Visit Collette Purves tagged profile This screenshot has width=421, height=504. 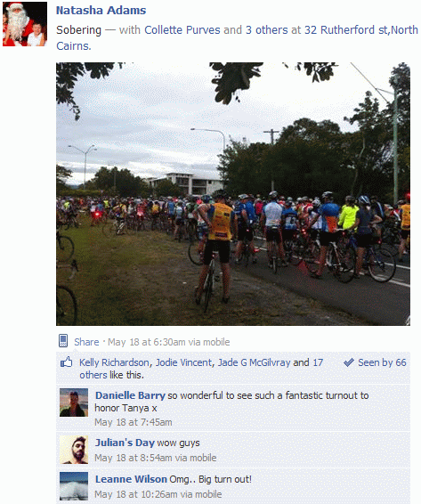coord(182,30)
